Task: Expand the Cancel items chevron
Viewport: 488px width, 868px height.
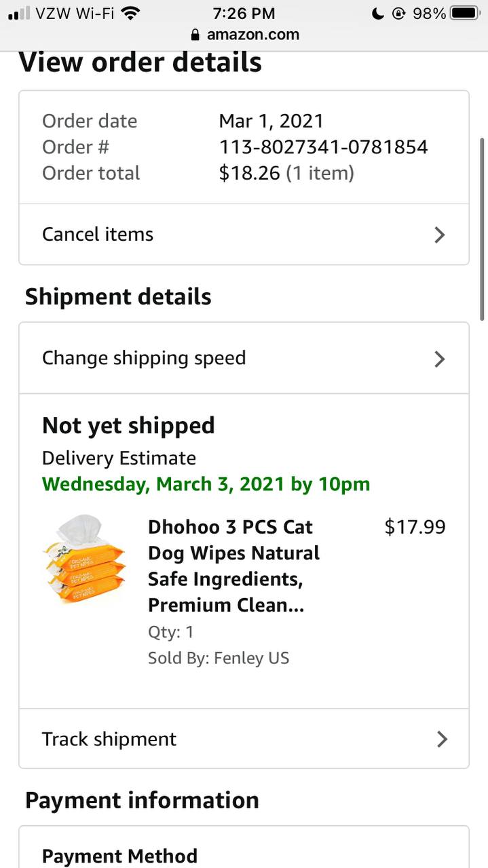Action: pyautogui.click(x=440, y=235)
